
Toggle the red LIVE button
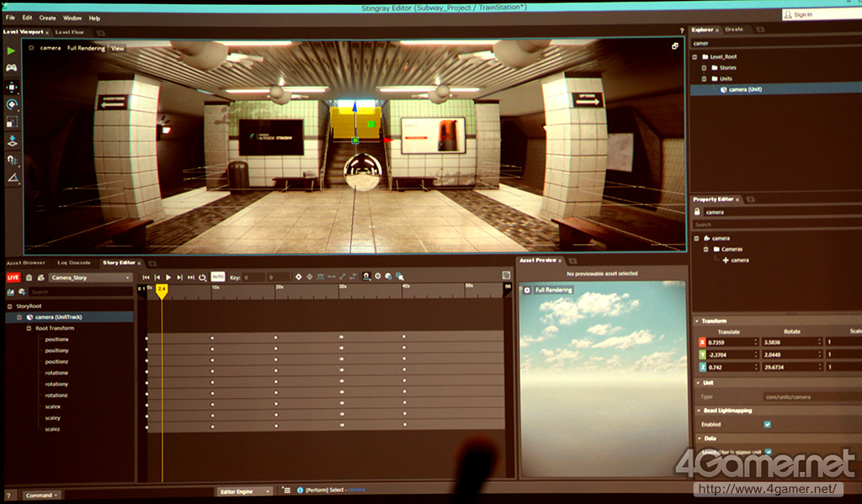(x=13, y=278)
